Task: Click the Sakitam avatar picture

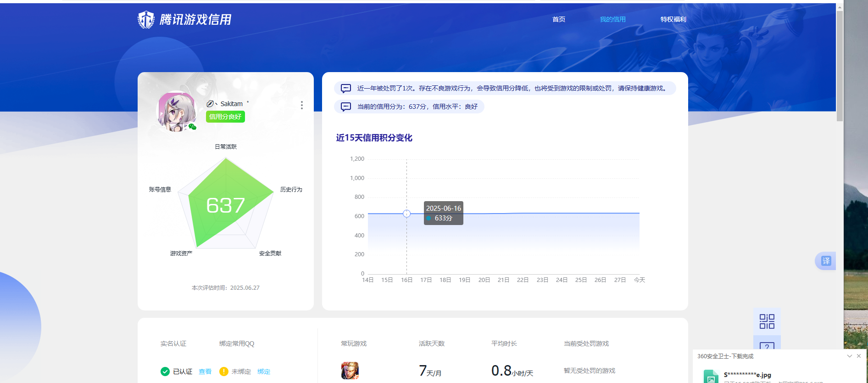Action: pyautogui.click(x=177, y=111)
